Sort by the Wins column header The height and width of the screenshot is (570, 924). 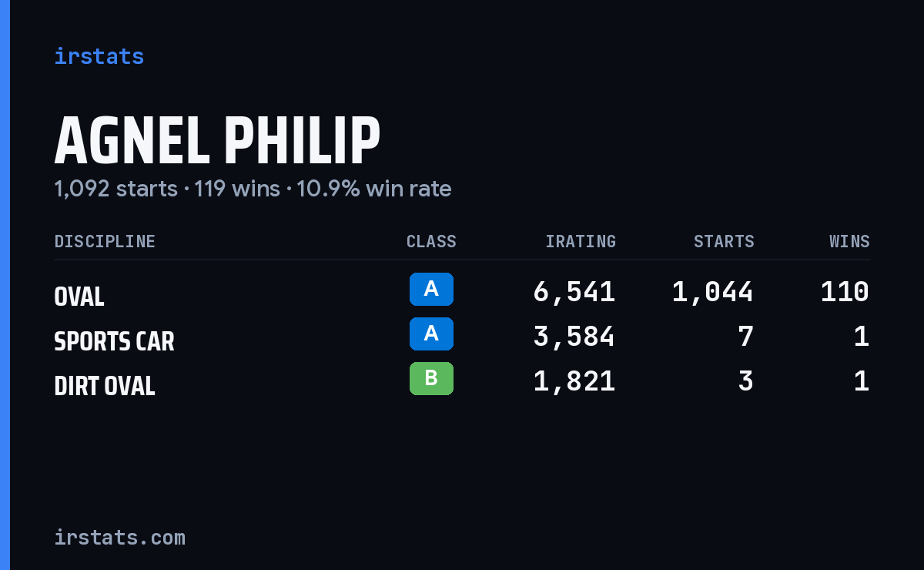(849, 241)
